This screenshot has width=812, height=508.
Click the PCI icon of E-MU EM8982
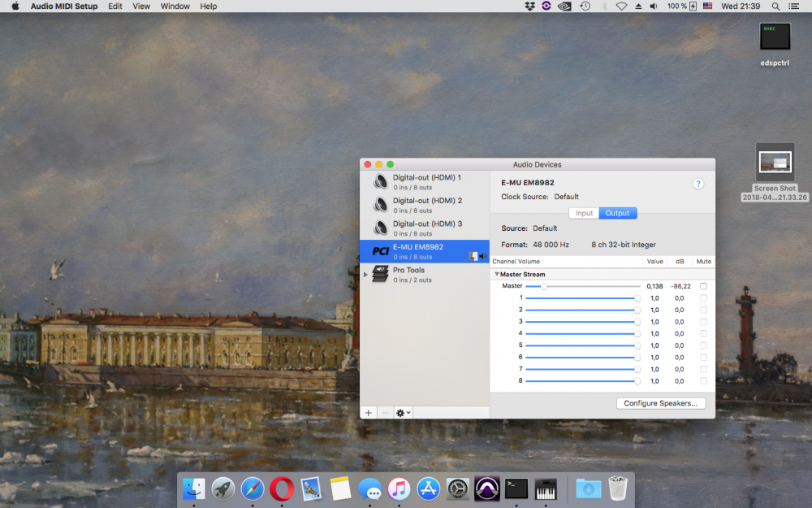pos(381,251)
